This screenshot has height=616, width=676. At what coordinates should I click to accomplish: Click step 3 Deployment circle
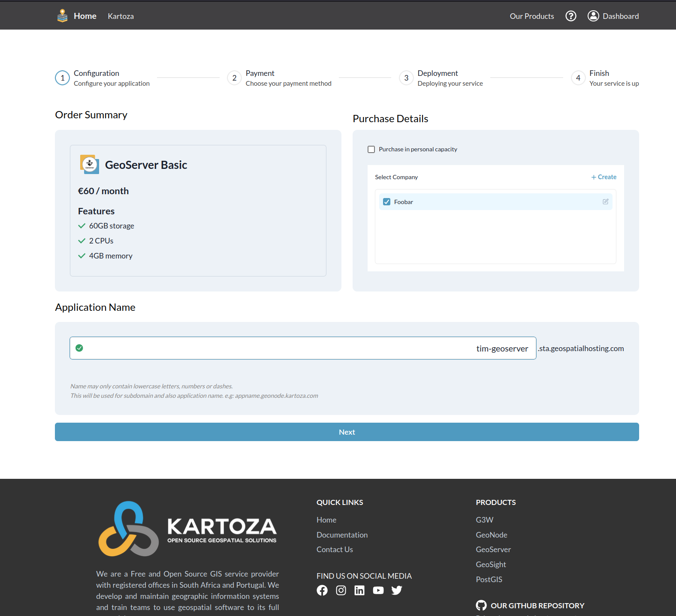pos(406,78)
